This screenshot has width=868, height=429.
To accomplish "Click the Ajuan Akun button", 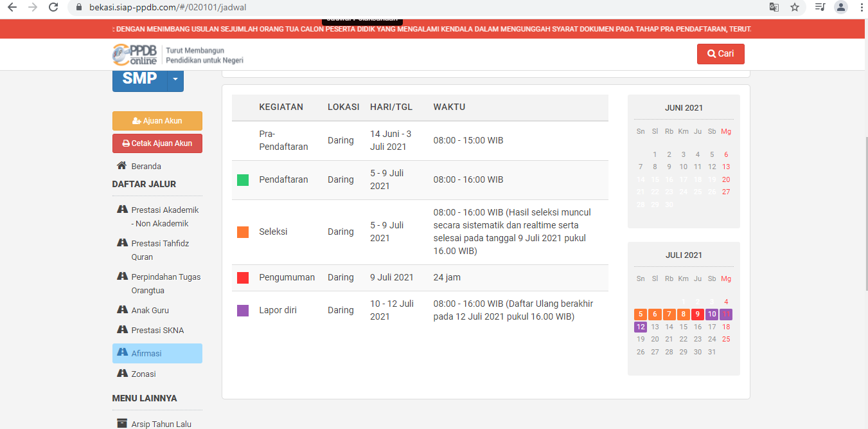I will coord(157,121).
